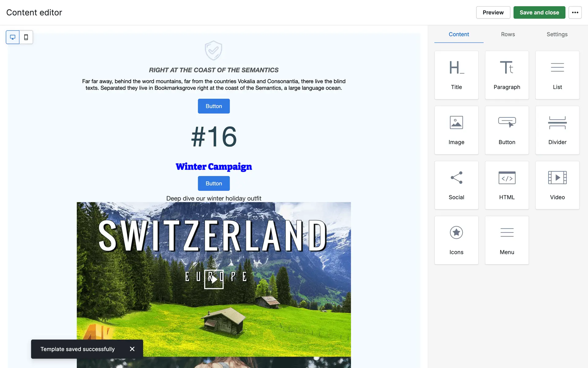The image size is (588, 368).
Task: Pick the List content block
Action: (x=557, y=75)
